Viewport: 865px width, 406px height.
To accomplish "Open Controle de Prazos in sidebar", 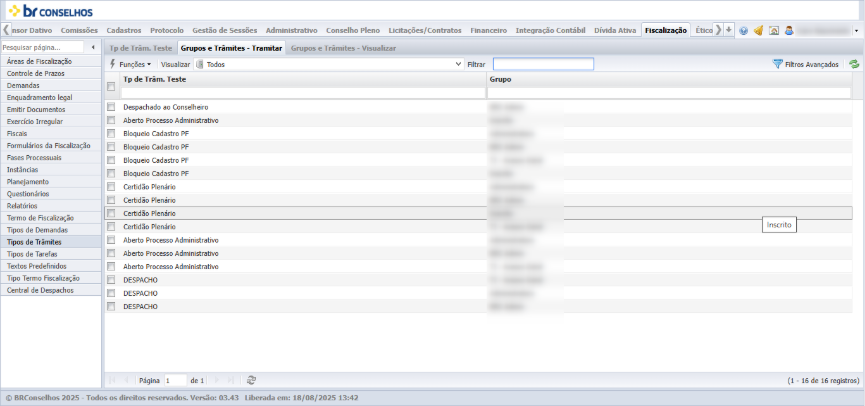I will pos(51,73).
